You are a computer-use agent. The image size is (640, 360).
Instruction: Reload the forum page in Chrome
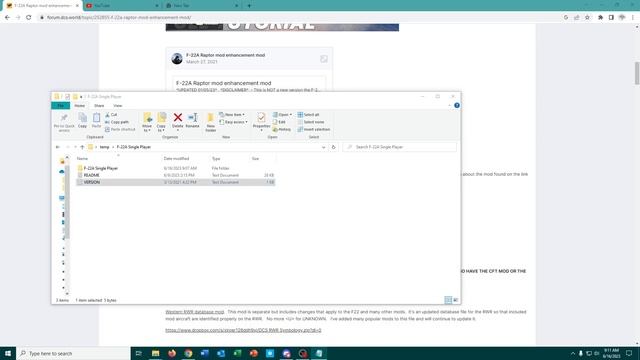pyautogui.click(x=29, y=18)
